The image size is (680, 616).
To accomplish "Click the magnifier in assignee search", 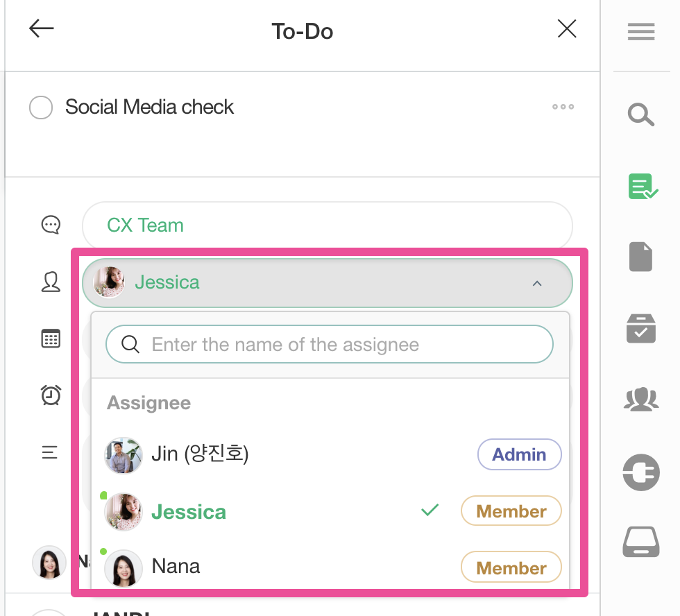I will (x=130, y=344).
